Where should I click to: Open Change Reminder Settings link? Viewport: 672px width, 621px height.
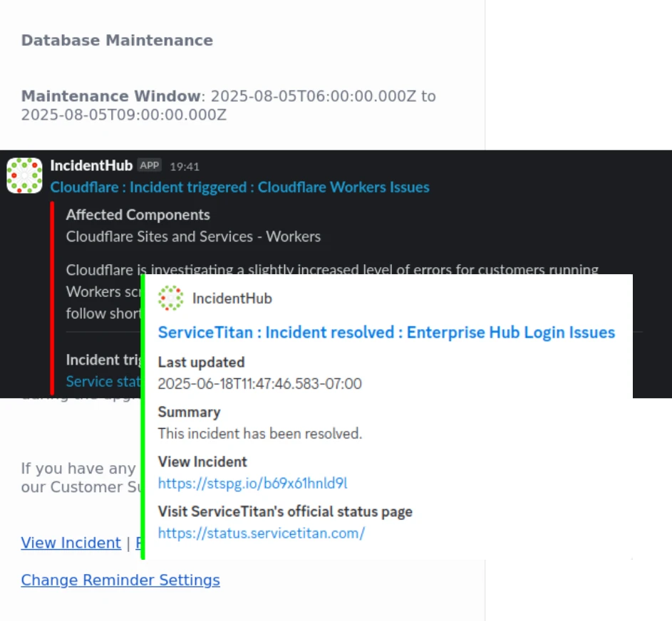tap(120, 580)
